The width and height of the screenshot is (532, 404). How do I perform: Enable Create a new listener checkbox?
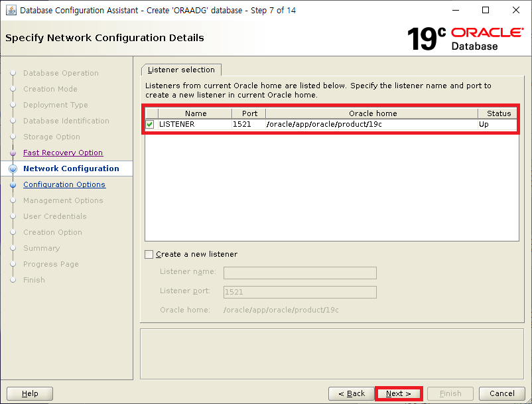coord(149,255)
